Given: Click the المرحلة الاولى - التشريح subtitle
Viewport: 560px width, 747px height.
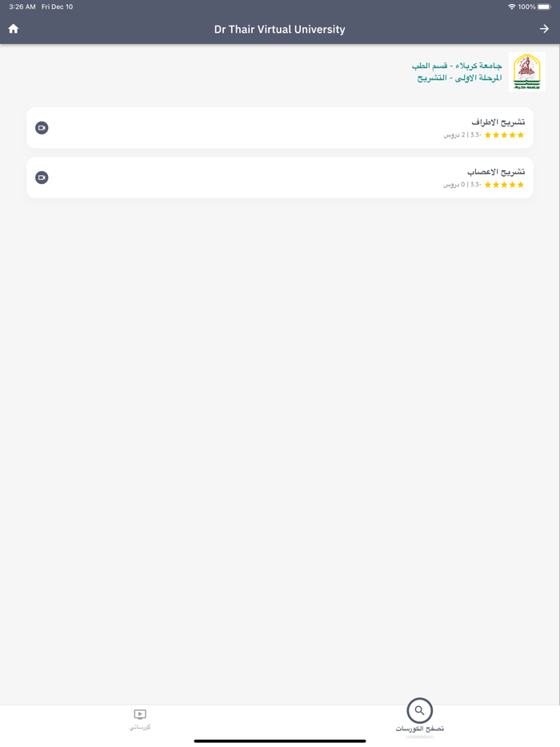Looking at the screenshot, I should click(x=459, y=78).
